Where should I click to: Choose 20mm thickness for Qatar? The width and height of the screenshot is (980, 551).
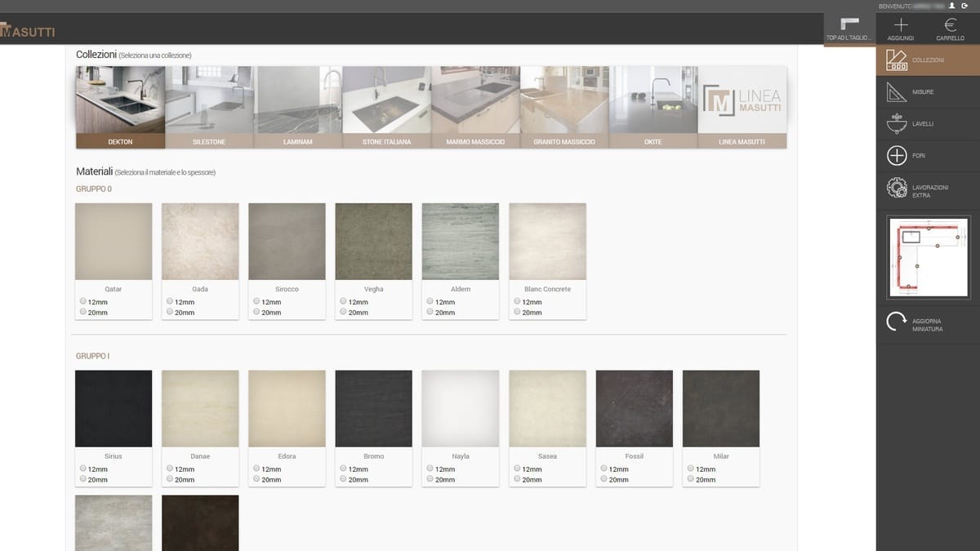83,312
